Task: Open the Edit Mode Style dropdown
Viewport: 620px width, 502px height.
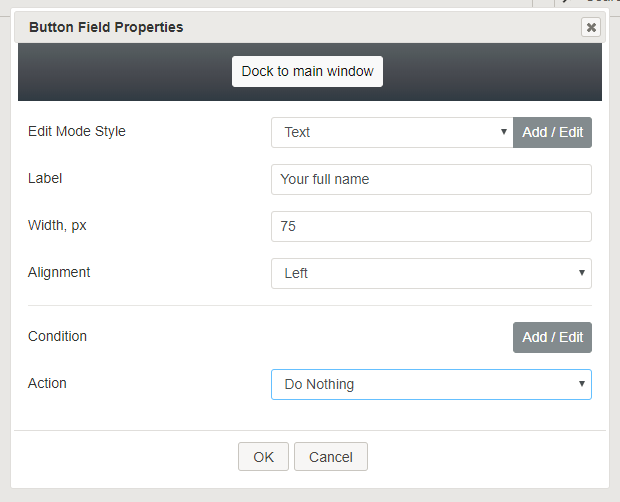Action: [392, 132]
